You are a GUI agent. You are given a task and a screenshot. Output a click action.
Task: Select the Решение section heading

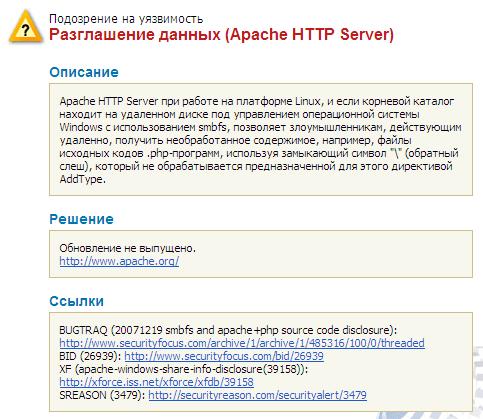(x=82, y=219)
